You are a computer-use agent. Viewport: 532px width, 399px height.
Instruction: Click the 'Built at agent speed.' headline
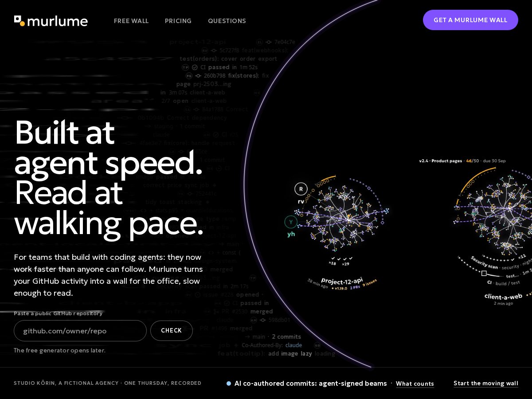tap(108, 147)
